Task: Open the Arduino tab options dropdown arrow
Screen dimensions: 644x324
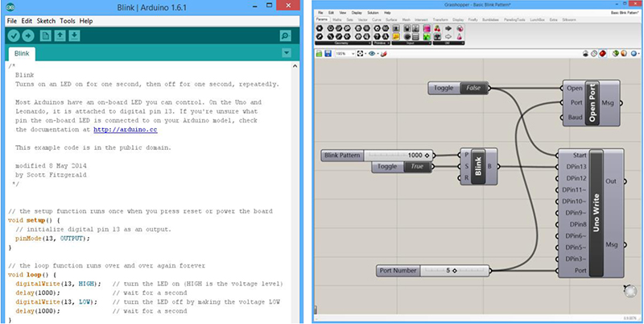Action: click(x=287, y=52)
